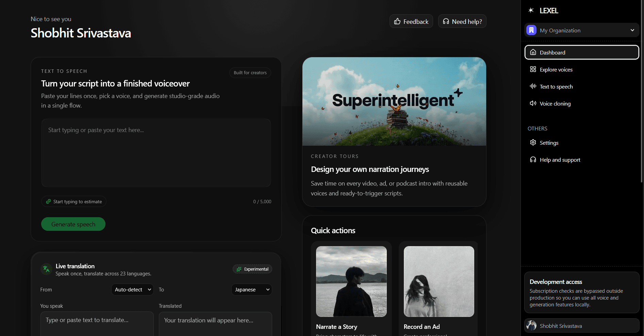Open the Japanese target language dropdown

[x=252, y=290]
